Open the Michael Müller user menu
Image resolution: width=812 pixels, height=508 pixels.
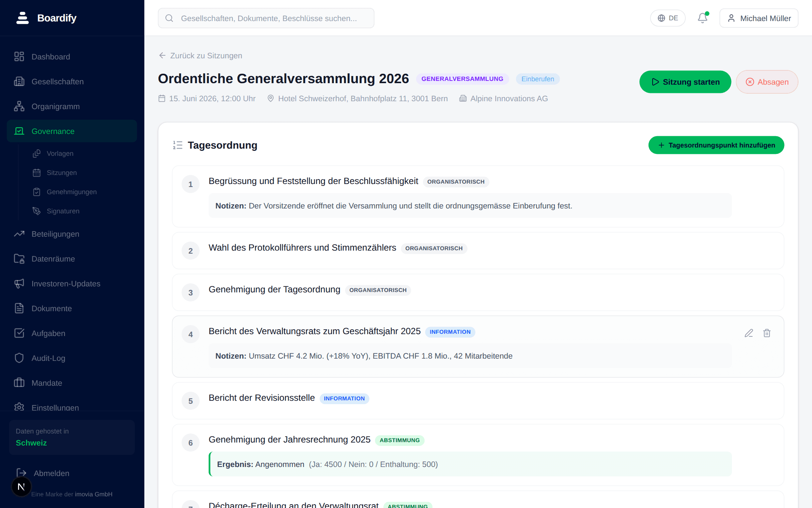759,18
